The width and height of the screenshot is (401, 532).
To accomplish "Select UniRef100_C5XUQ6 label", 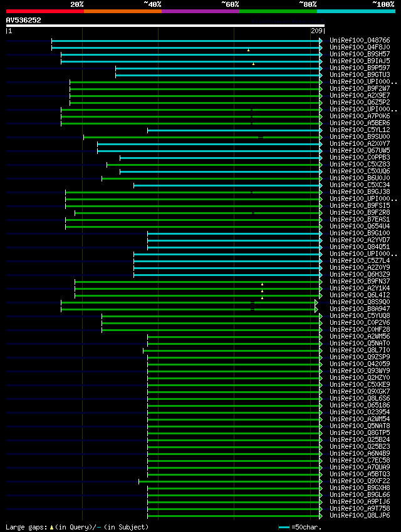I will coord(360,171).
